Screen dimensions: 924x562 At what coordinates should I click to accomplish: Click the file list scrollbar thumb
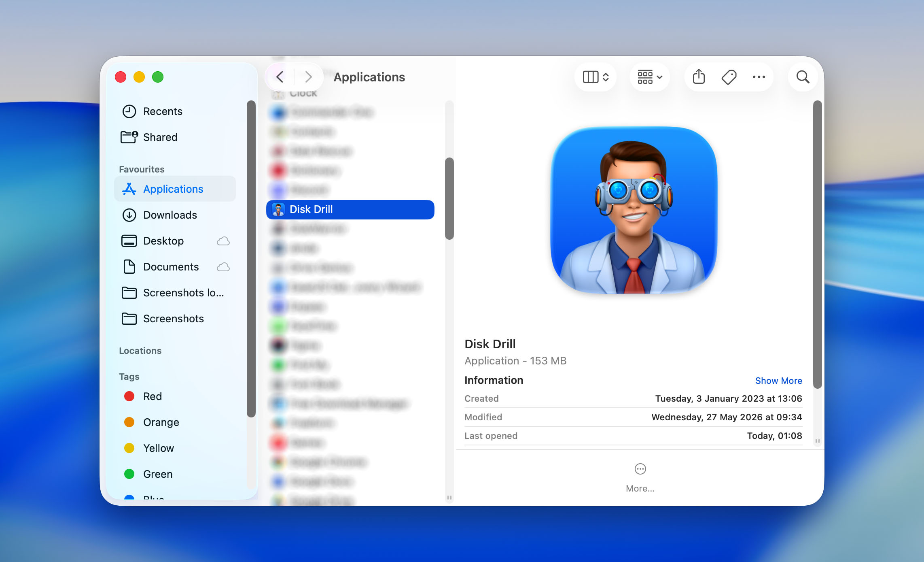click(x=449, y=198)
